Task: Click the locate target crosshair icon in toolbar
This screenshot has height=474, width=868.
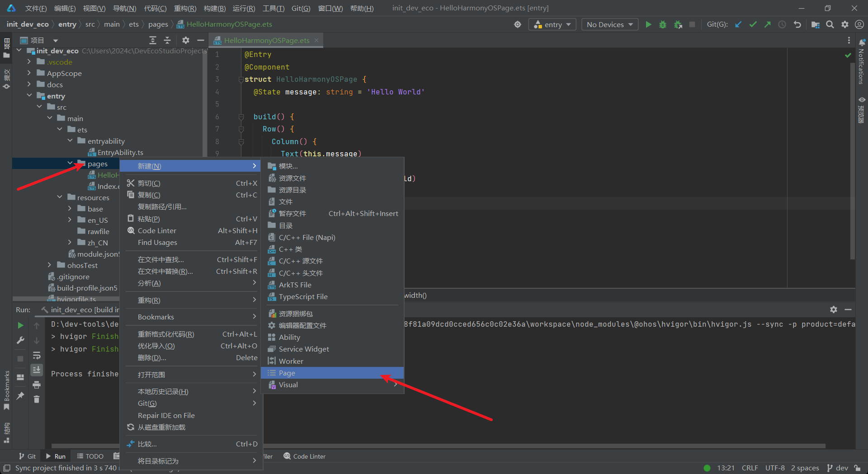Action: (518, 24)
